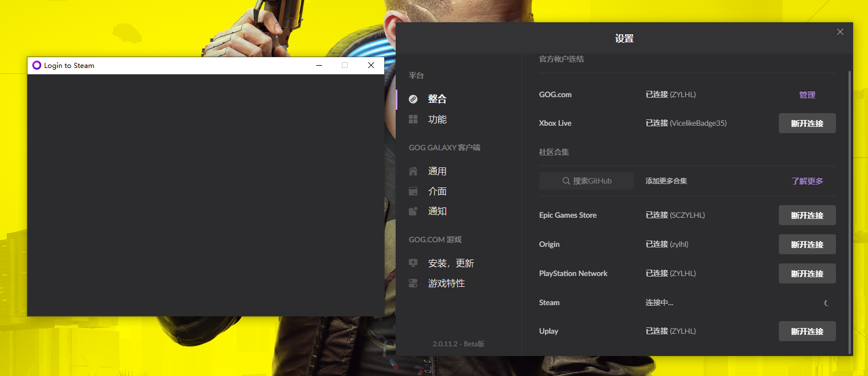Click the 添加更多合集 text

pyautogui.click(x=666, y=181)
